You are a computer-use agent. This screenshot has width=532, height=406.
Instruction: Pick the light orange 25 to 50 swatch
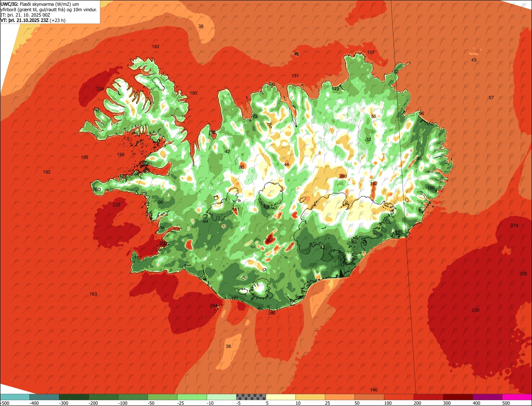340,397
